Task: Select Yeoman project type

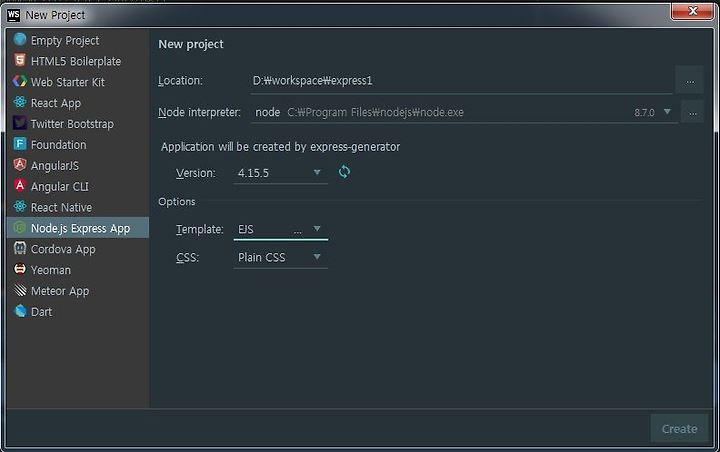Action: (78, 270)
